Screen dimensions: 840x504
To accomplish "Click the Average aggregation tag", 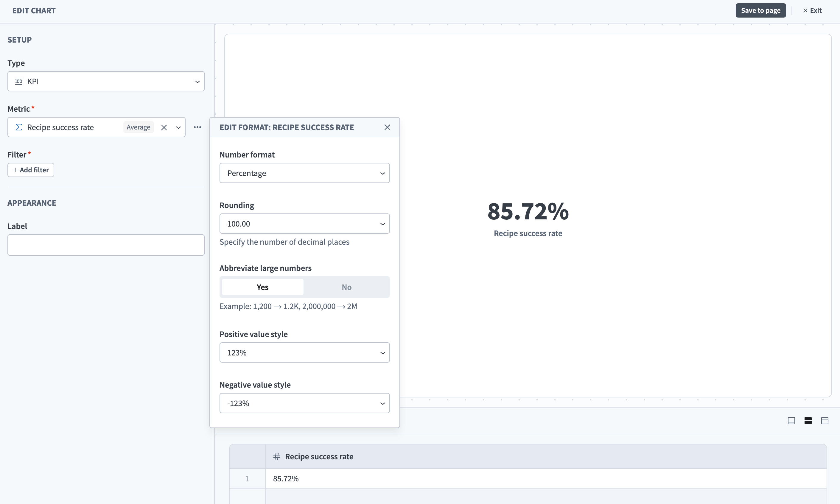I will point(138,127).
